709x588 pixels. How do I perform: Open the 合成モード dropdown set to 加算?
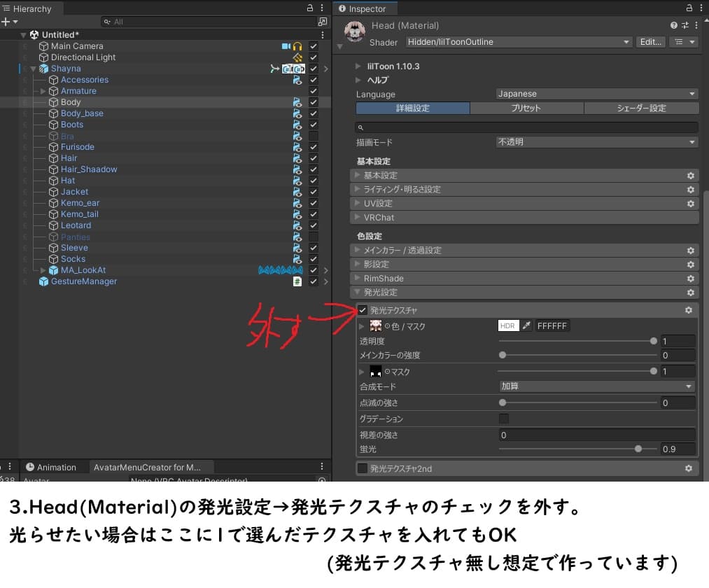(596, 386)
